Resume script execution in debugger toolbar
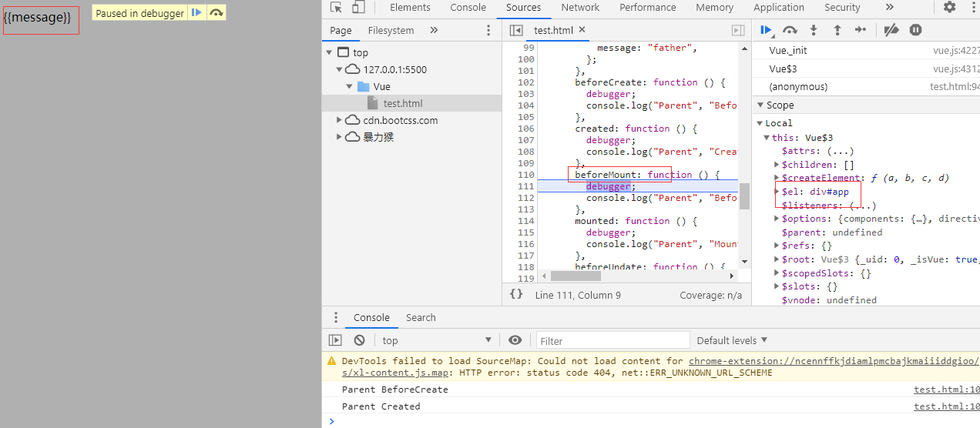The image size is (980, 428). click(x=766, y=30)
